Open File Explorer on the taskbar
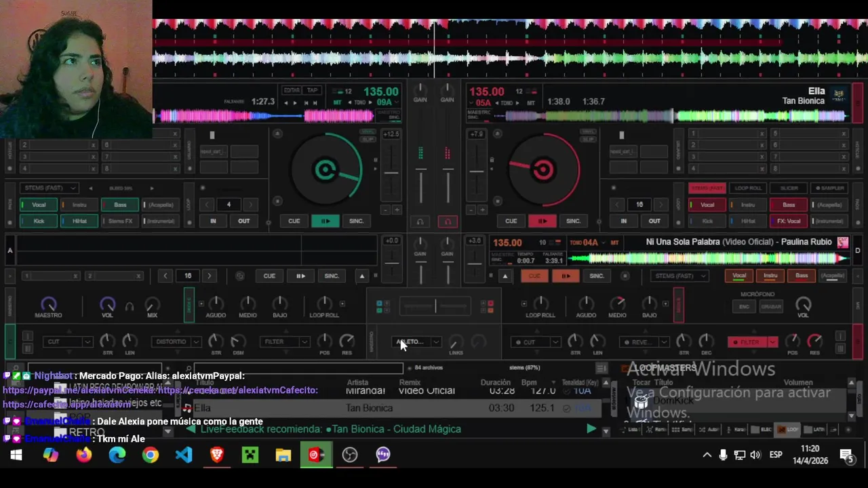This screenshot has width=868, height=488. coord(283,455)
